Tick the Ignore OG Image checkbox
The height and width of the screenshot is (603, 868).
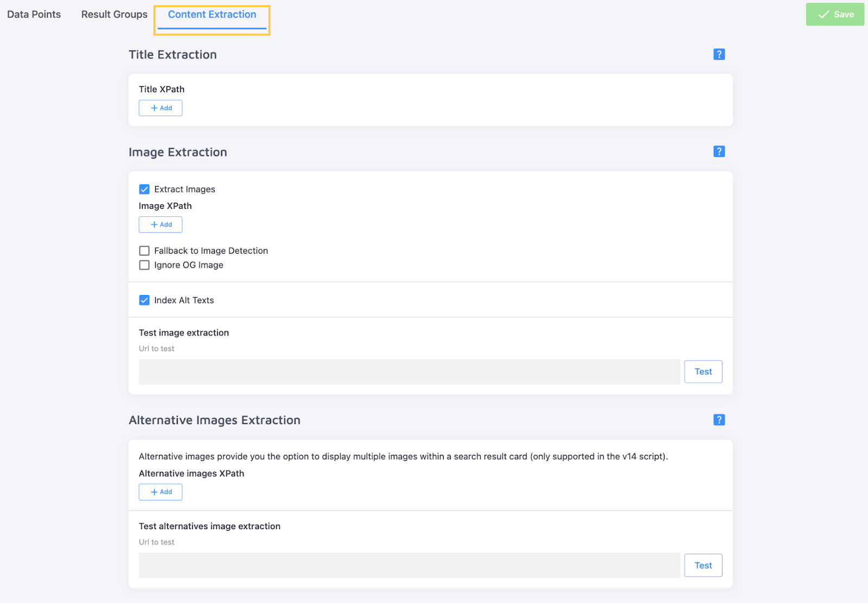pyautogui.click(x=144, y=265)
